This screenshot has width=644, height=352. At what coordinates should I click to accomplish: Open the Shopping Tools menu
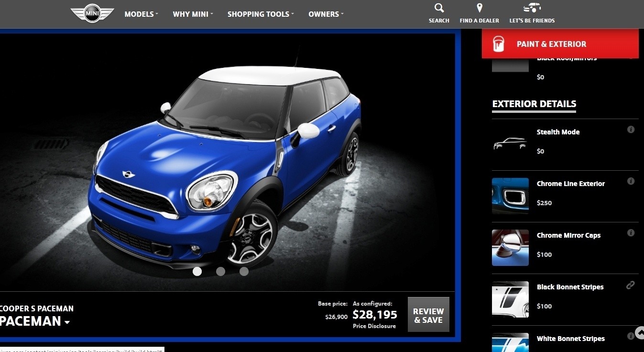261,14
